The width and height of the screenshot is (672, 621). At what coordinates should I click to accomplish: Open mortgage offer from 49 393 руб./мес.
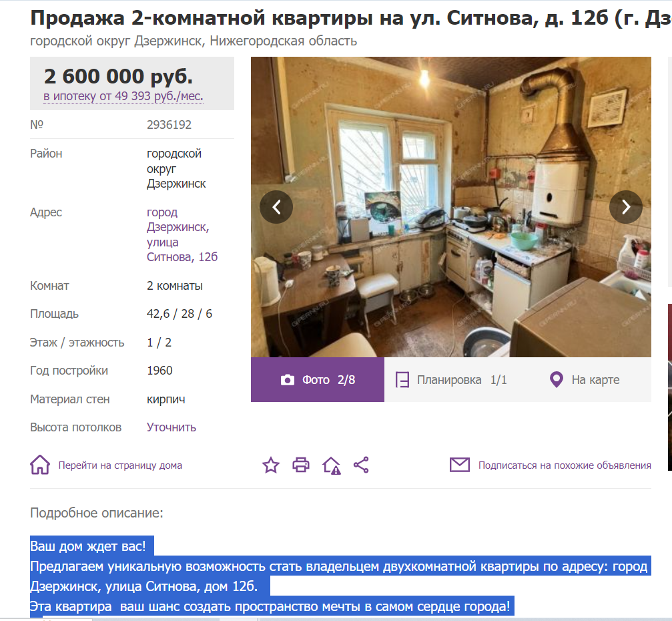click(x=123, y=96)
